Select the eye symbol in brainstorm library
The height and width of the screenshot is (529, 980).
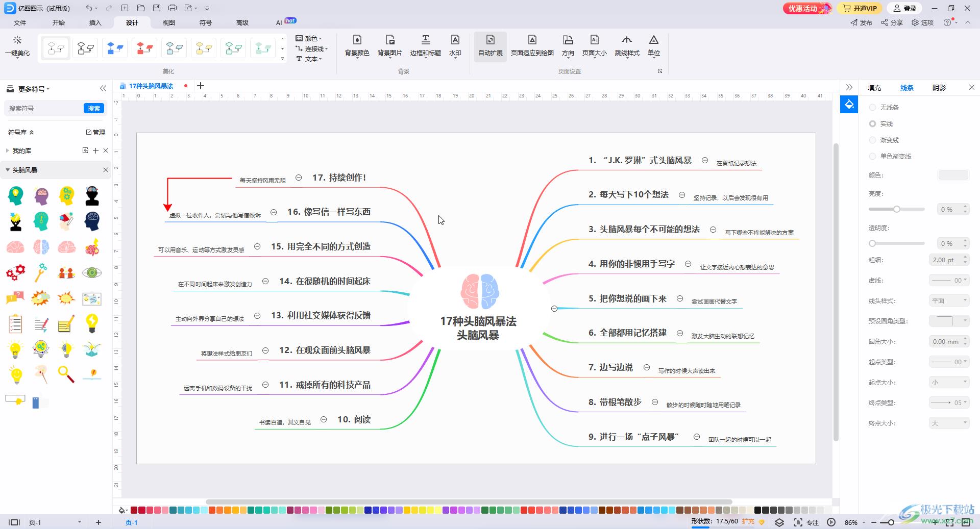[92, 272]
